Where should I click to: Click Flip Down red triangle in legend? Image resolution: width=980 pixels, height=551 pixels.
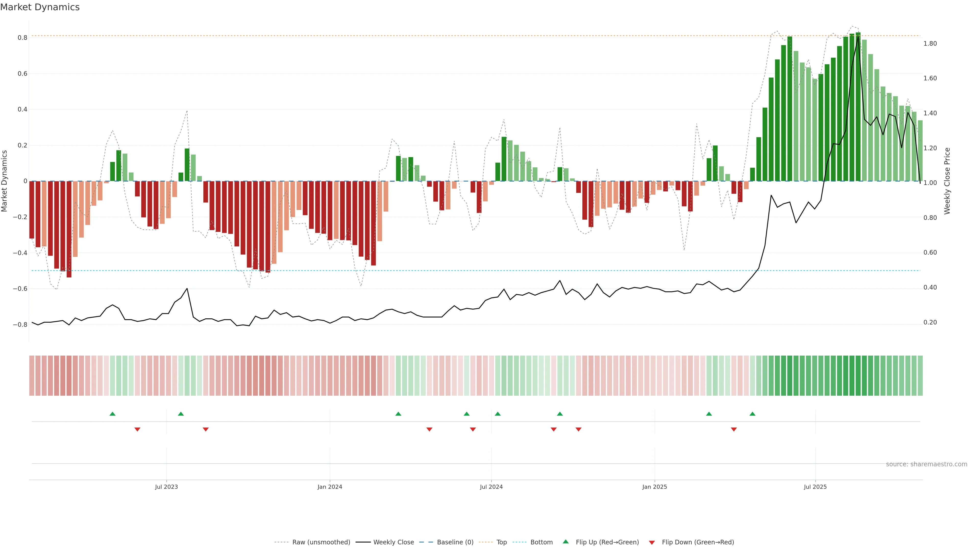(x=652, y=542)
